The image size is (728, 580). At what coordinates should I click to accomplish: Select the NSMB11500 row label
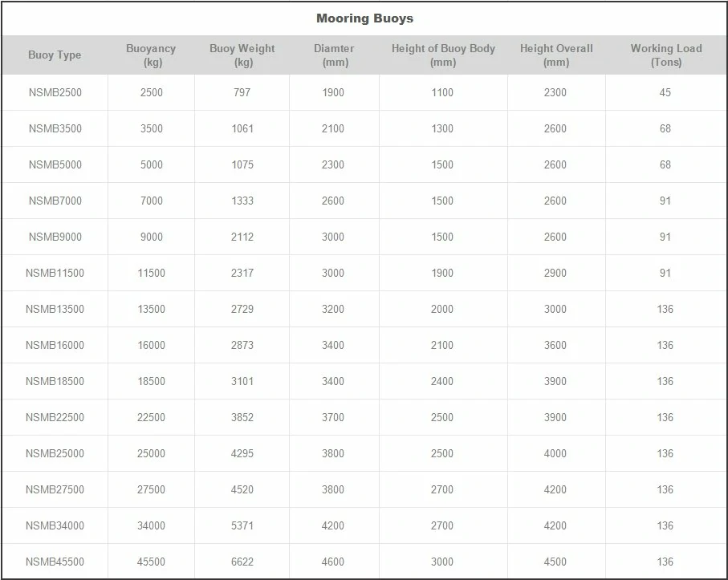coord(55,273)
